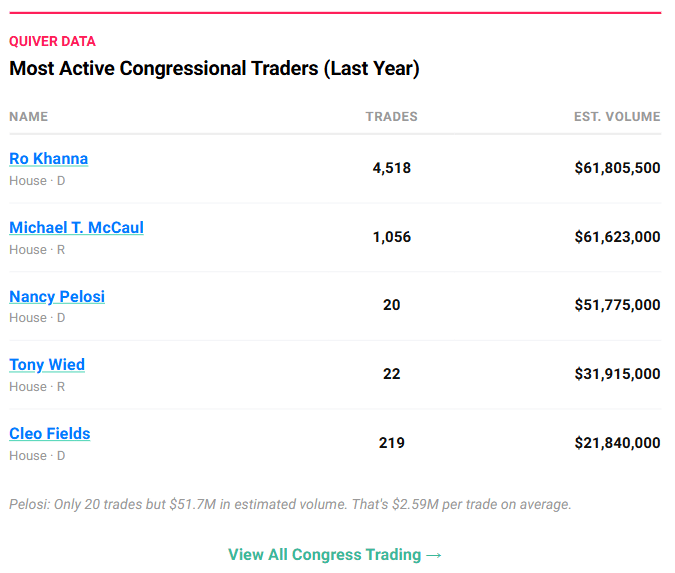
Task: Click the $61,805,500 volume figure
Action: (617, 168)
